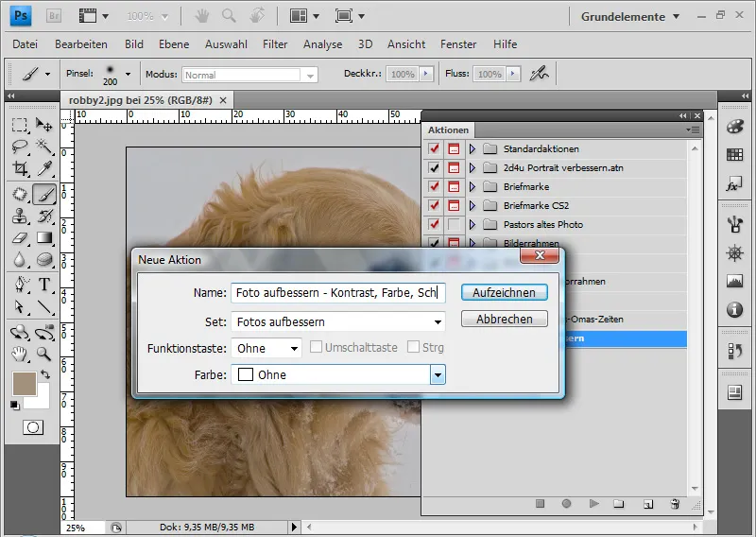Open the Grundelemente workspace dropdown

pos(630,16)
